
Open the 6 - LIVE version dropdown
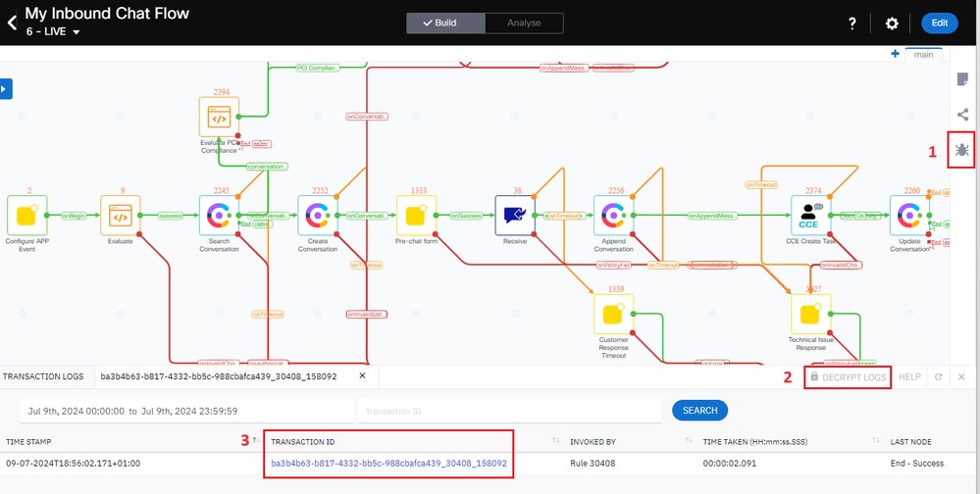point(53,31)
